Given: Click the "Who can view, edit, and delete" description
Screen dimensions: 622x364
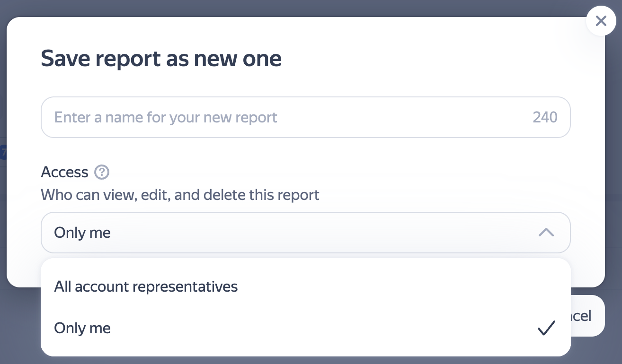Looking at the screenshot, I should pos(180,195).
